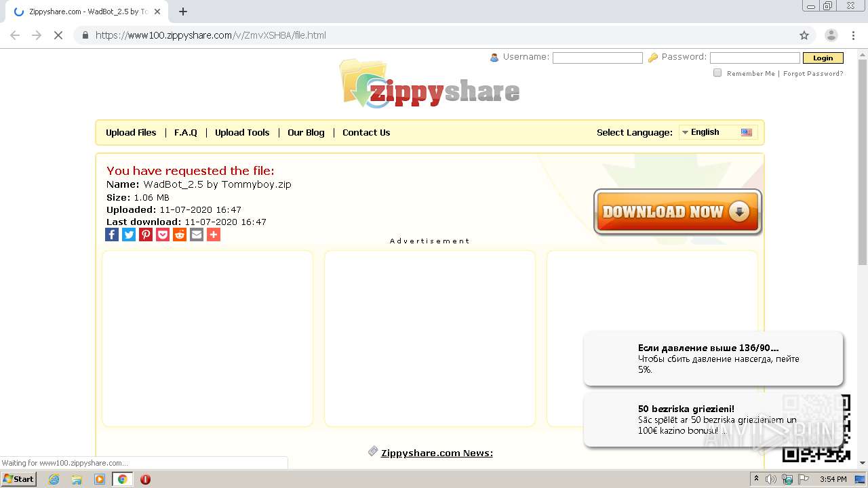Open Action Center flag tray icon
Image resolution: width=868 pixels, height=488 pixels.
coord(802,479)
